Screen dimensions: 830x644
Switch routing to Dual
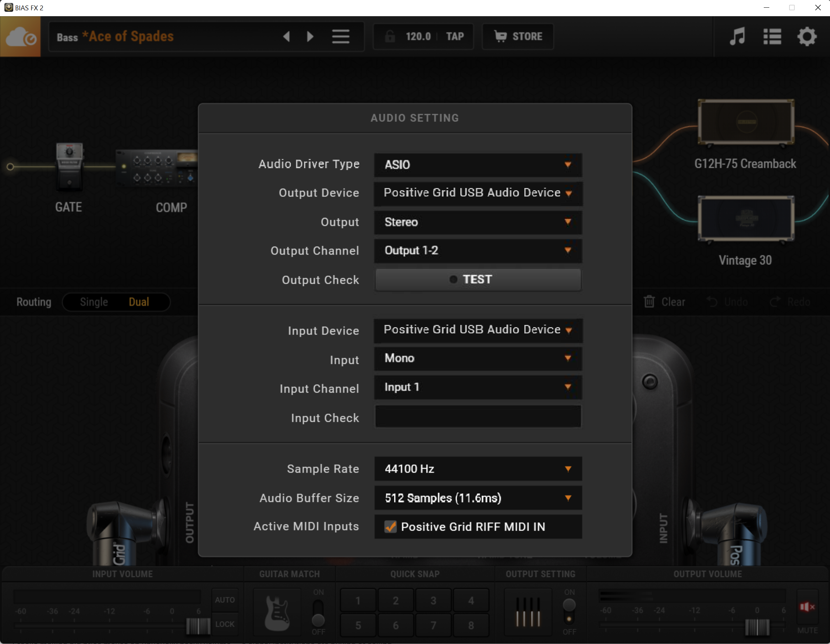[139, 302]
